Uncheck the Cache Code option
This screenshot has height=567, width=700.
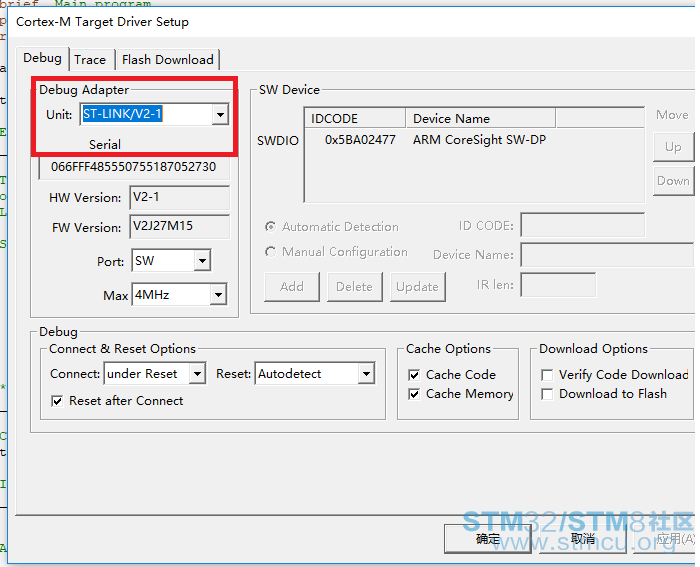414,375
